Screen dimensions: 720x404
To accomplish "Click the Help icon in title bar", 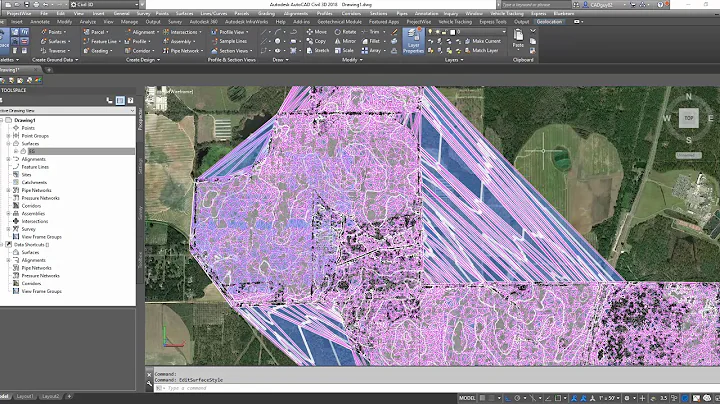I will [660, 5].
